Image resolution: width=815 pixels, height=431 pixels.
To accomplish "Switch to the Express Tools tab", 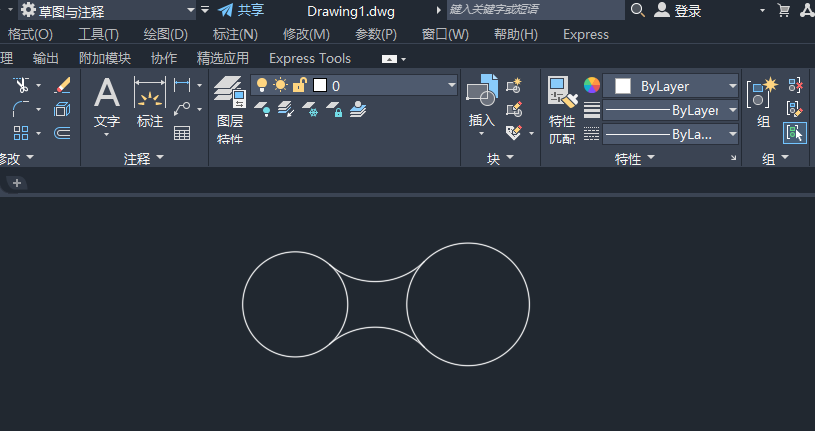I will coord(310,58).
